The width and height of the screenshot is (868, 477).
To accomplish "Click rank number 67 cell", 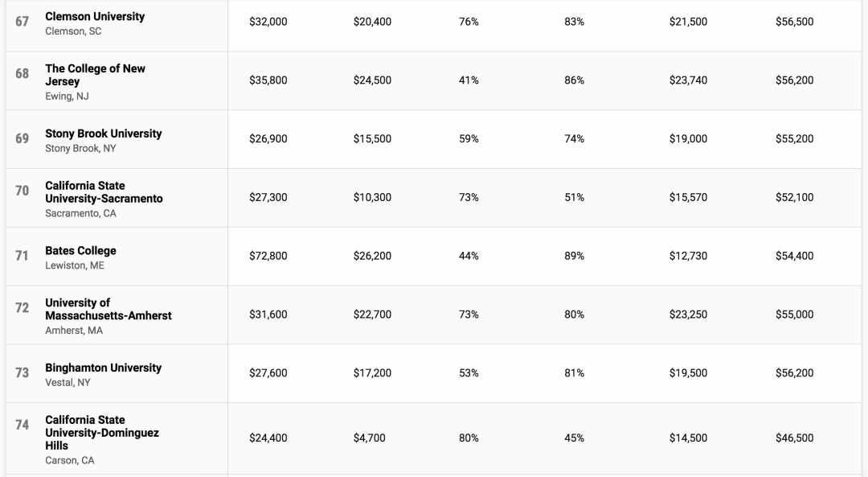I will (23, 22).
